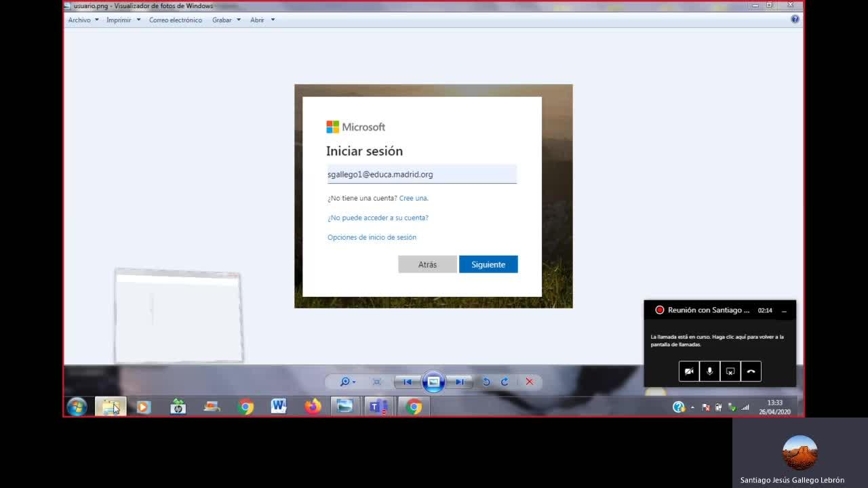Start the slideshow with the center button
The image size is (868, 488).
[x=433, y=382]
